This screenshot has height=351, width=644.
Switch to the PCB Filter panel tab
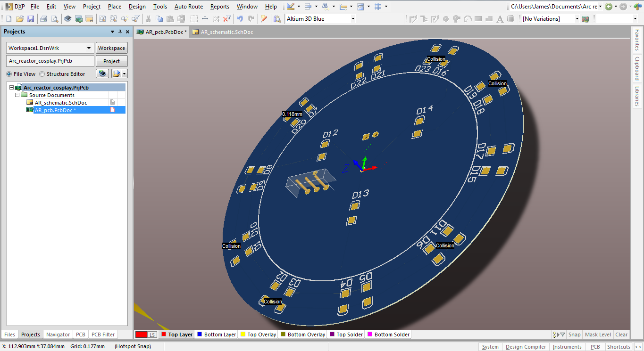pos(103,335)
